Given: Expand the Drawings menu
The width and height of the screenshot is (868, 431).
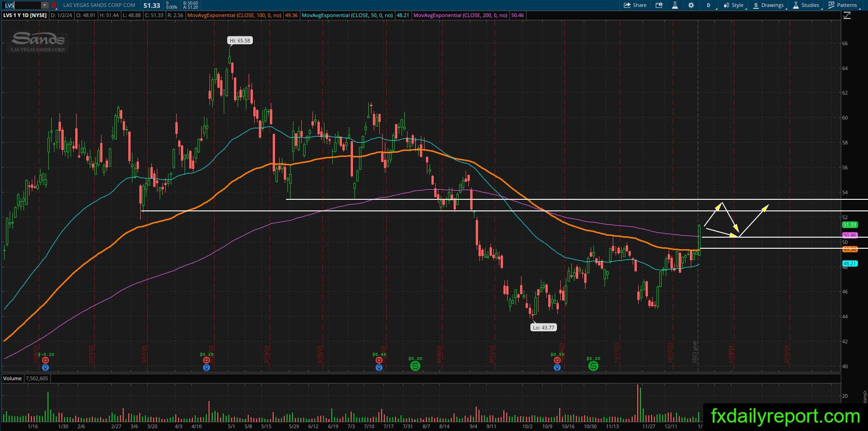Looking at the screenshot, I should coord(769,5).
